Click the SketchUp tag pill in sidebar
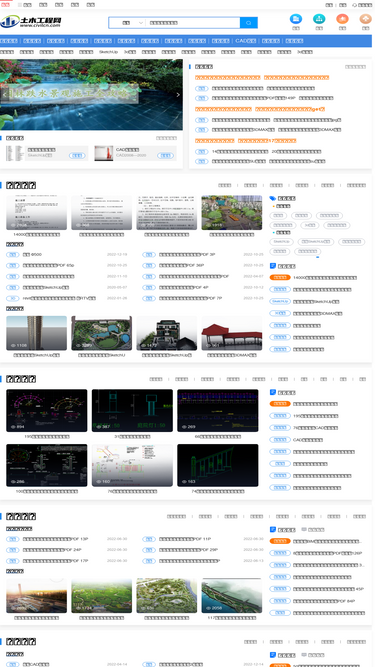375x667 pixels. tap(281, 242)
